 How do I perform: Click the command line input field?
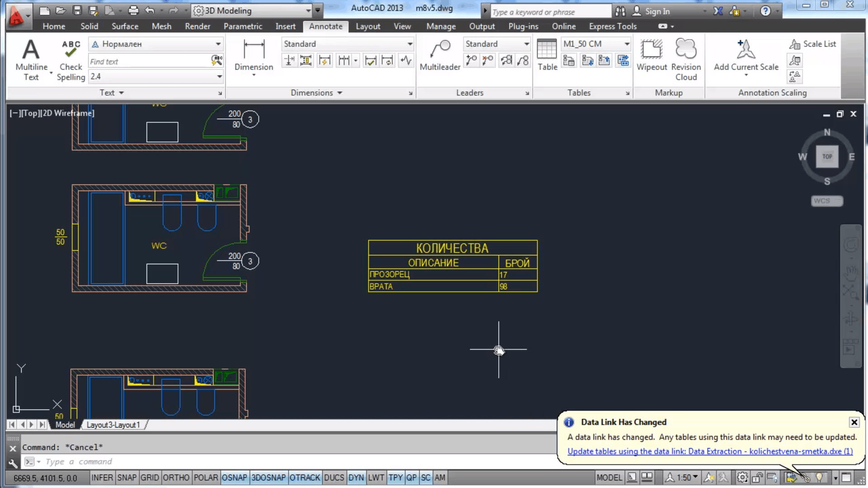pyautogui.click(x=289, y=461)
